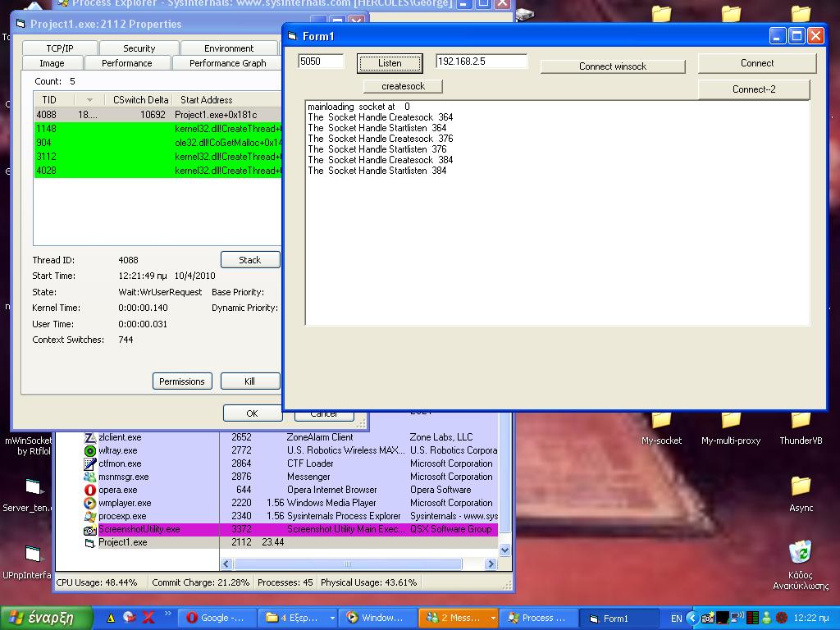Select thread row with TID 4028
Screen dimensions: 840x630
[157, 171]
